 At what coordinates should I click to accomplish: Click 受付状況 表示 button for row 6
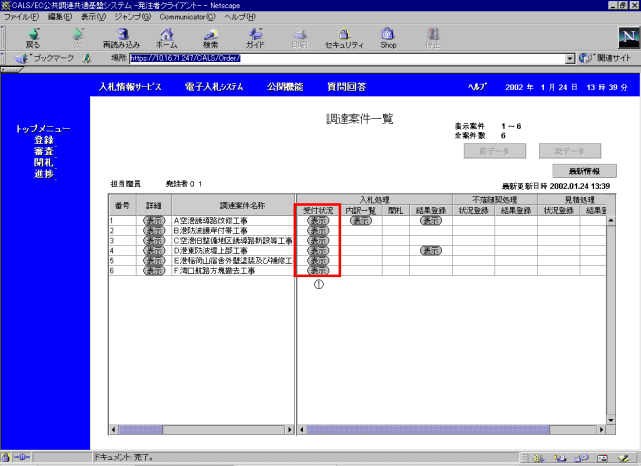point(318,271)
